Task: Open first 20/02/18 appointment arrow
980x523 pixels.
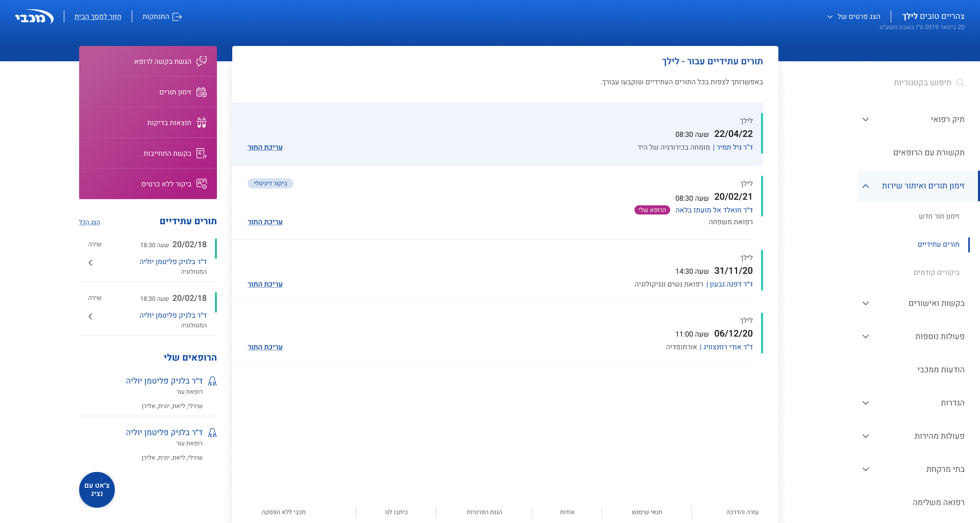Action: pyautogui.click(x=90, y=263)
